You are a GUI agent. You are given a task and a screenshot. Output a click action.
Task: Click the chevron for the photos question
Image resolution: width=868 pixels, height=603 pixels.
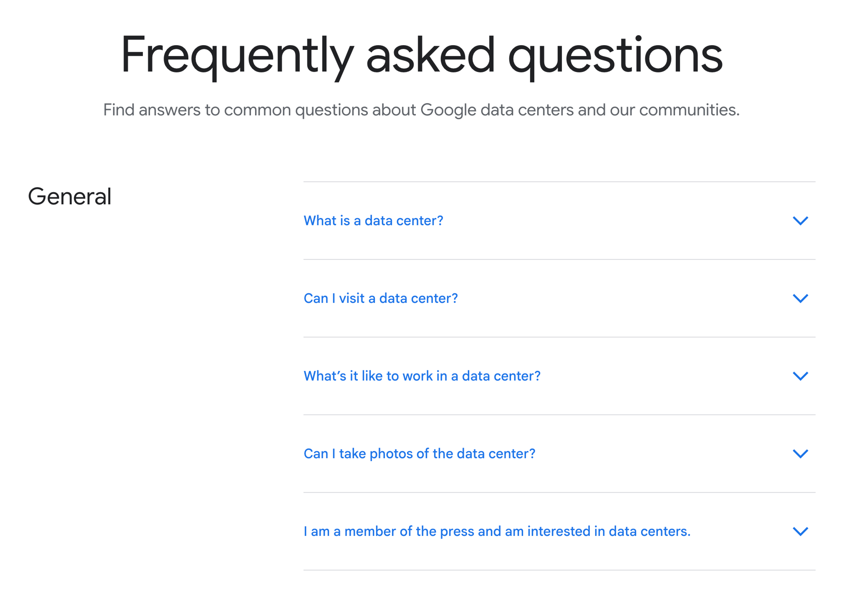click(800, 453)
